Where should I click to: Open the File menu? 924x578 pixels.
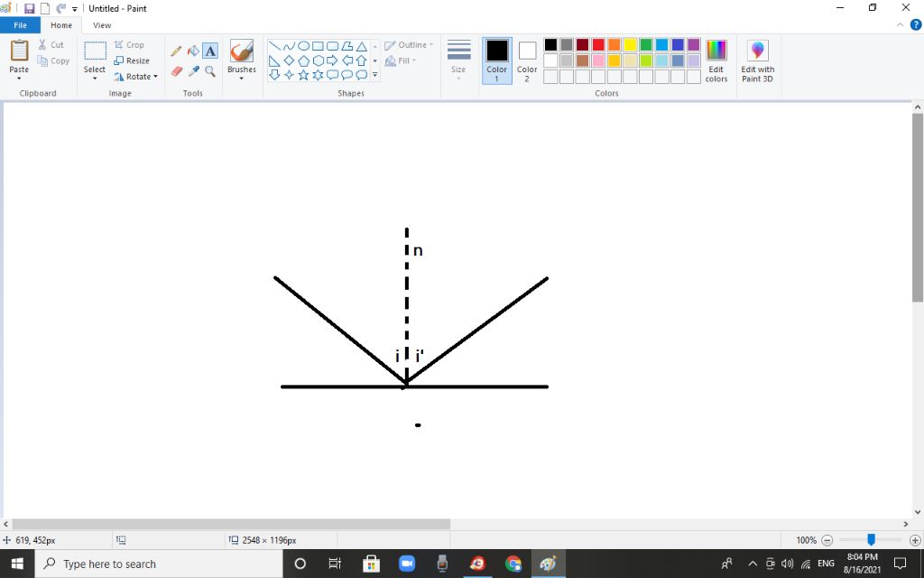point(20,25)
